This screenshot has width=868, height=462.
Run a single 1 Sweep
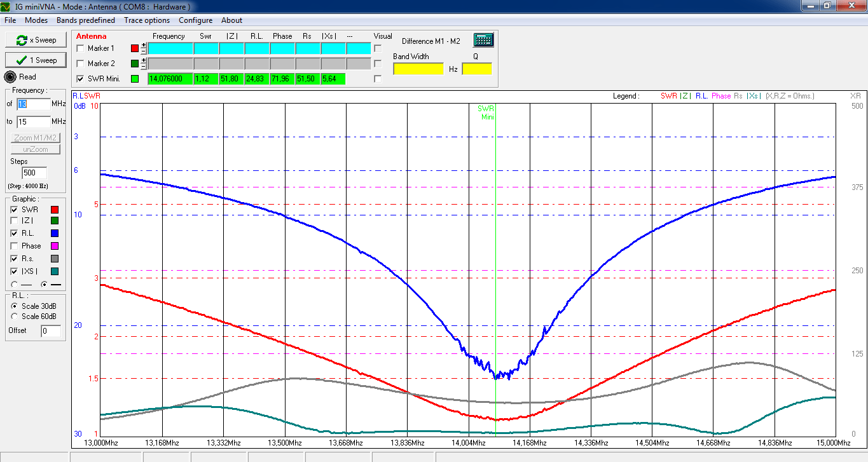click(x=36, y=60)
